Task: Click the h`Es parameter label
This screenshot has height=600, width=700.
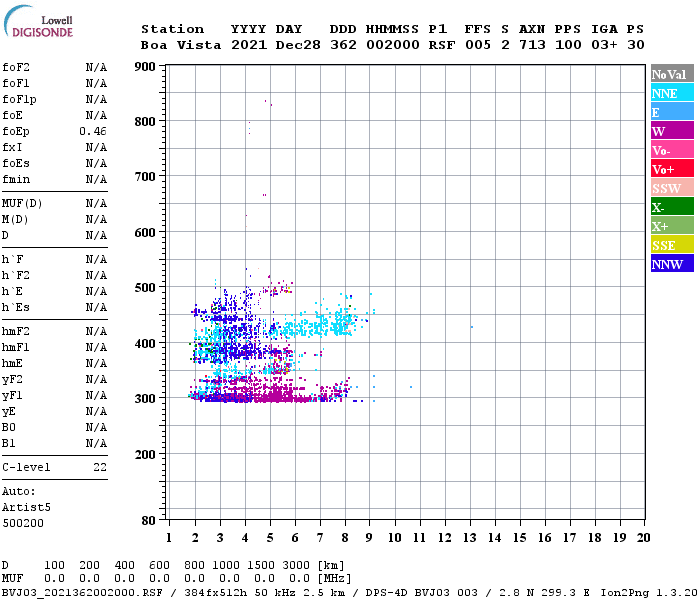Action: (x=16, y=308)
